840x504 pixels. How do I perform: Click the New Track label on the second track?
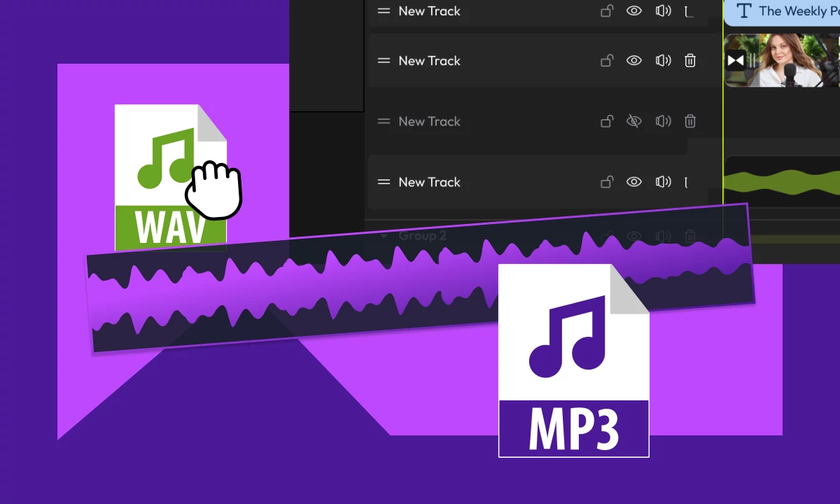(429, 60)
